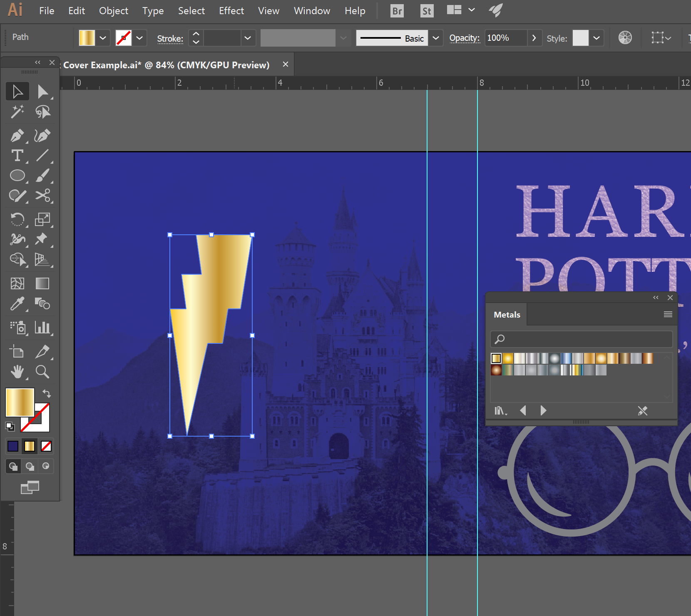Select the Eyedropper tool
This screenshot has width=691, height=616.
point(17,304)
